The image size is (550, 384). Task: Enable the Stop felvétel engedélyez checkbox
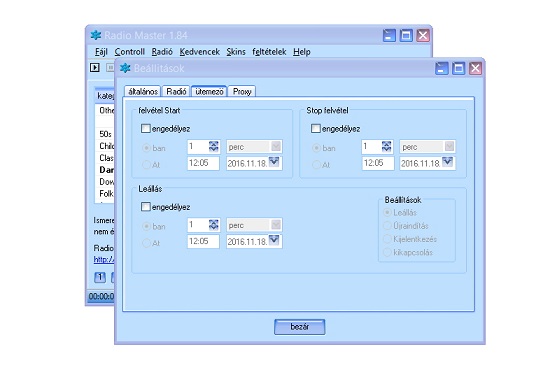pyautogui.click(x=316, y=128)
